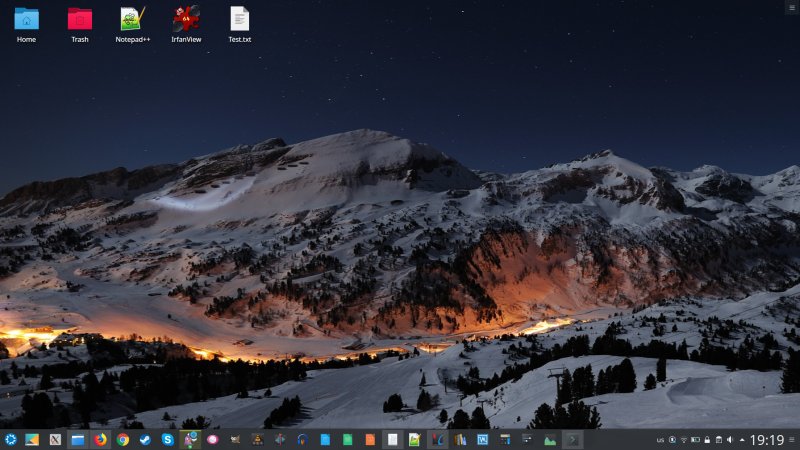Open desktop toolbox menu at top-right corner
This screenshot has width=800, height=450.
pos(792,6)
